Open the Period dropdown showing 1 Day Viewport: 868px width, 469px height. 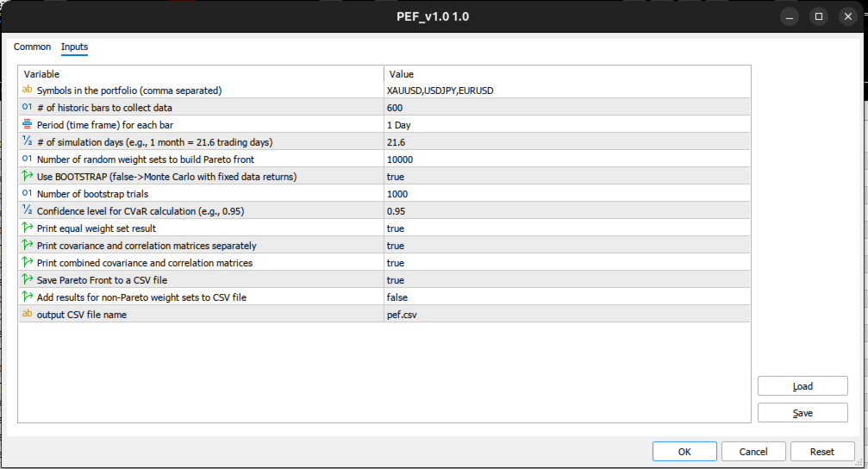pyautogui.click(x=567, y=125)
